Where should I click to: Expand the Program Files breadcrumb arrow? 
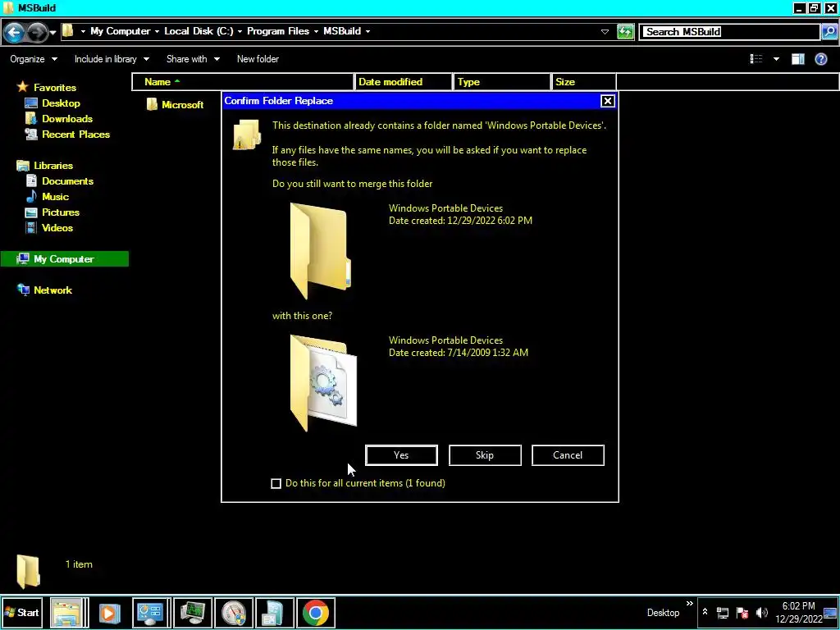tap(316, 32)
